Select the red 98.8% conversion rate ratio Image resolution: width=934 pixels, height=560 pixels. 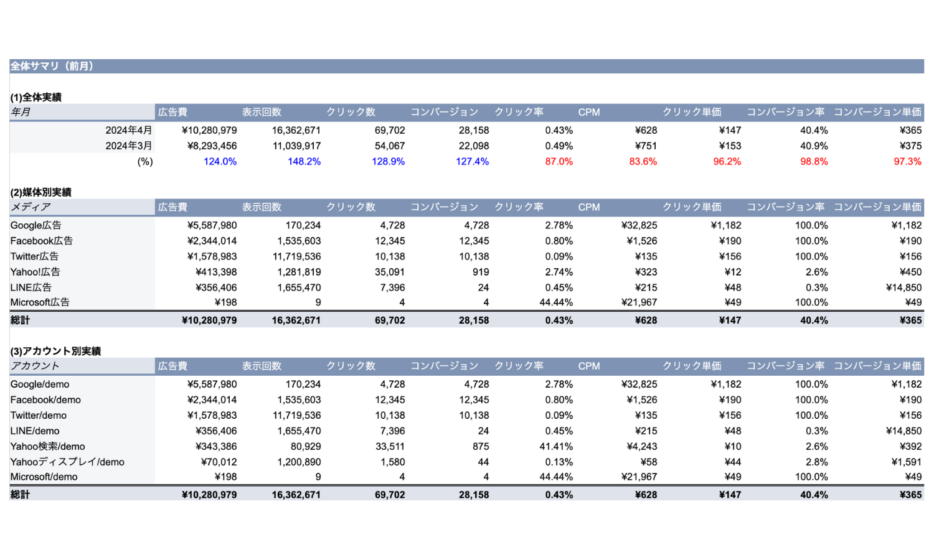[814, 161]
